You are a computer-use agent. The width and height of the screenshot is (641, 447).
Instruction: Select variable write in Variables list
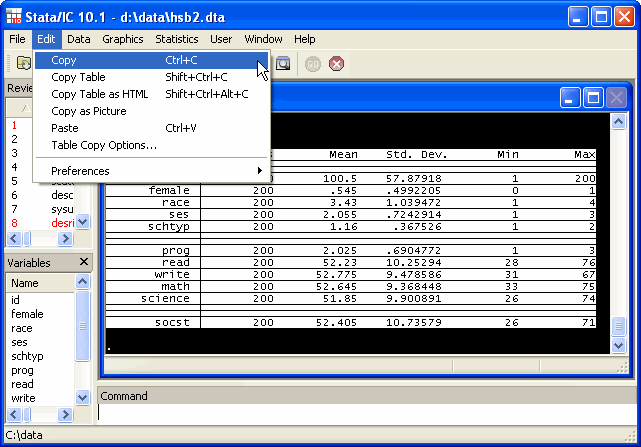click(23, 398)
